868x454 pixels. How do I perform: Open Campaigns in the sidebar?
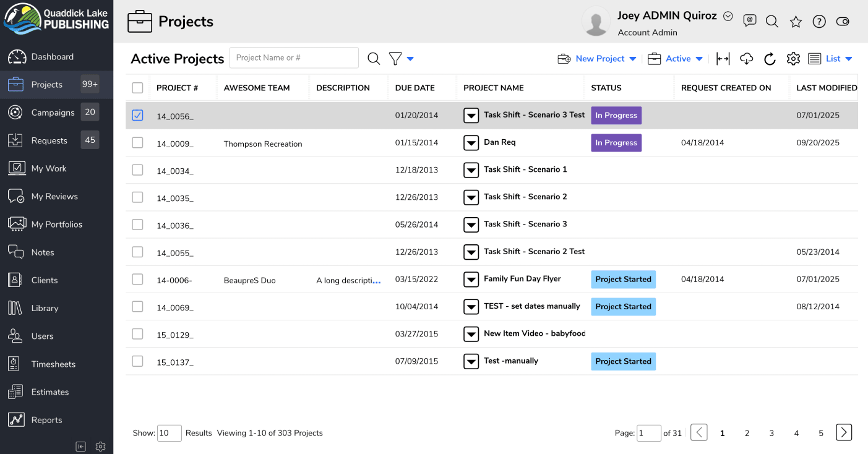pyautogui.click(x=53, y=113)
